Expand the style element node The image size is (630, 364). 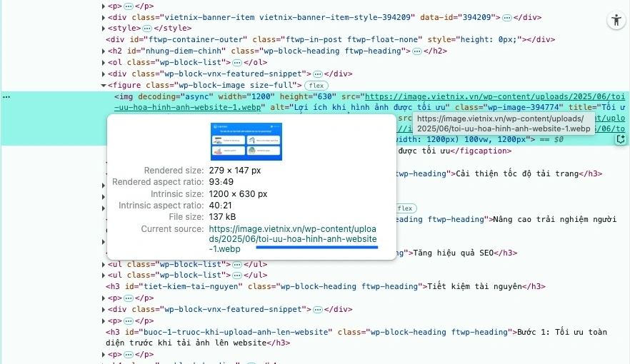(x=104, y=28)
